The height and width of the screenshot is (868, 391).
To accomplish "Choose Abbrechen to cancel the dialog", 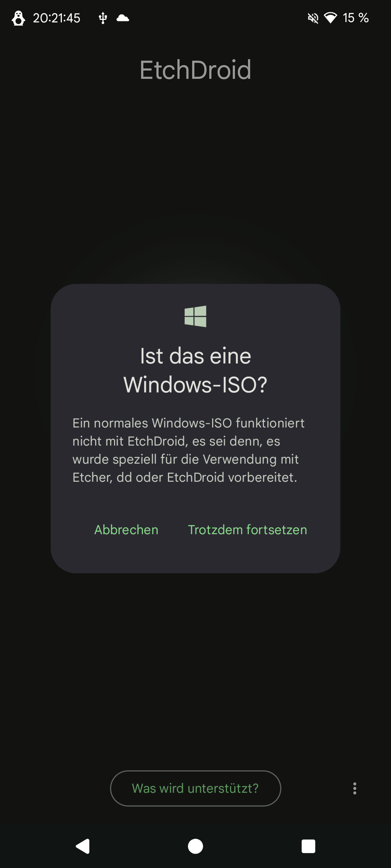I will tap(126, 530).
